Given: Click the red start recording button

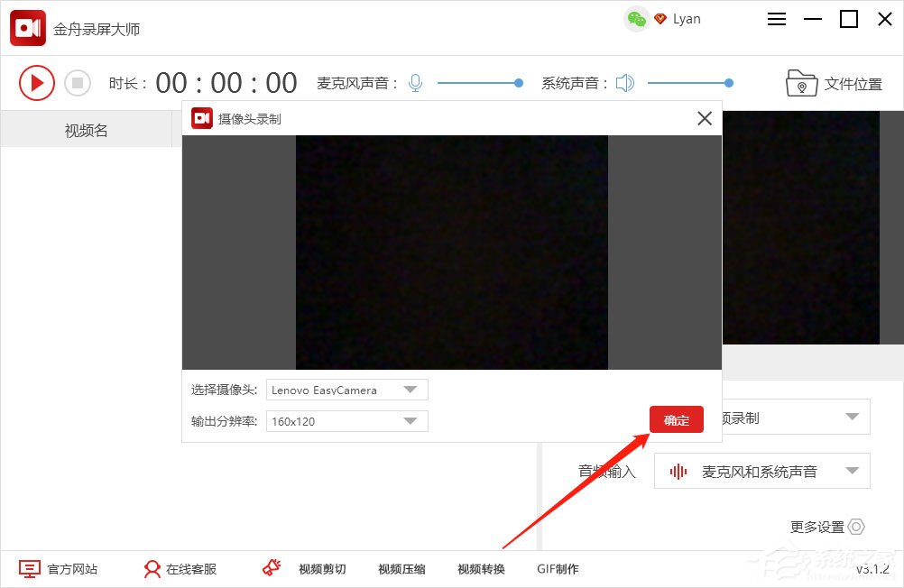Looking at the screenshot, I should (37, 82).
